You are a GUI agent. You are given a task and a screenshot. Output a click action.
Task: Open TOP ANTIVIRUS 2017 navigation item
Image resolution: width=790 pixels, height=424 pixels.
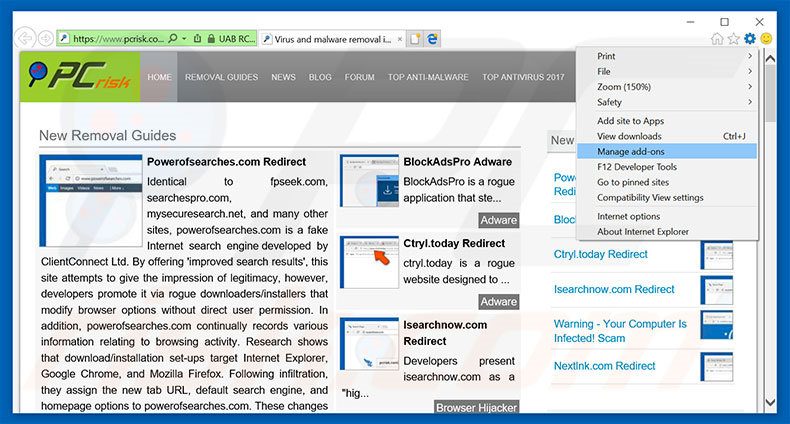click(523, 77)
